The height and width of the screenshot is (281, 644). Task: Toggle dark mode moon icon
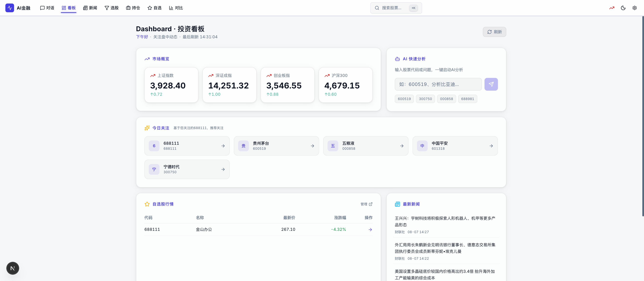point(623,8)
